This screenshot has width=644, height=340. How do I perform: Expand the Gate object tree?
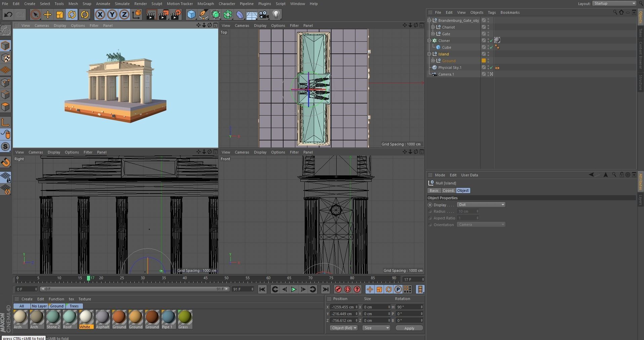coord(433,34)
